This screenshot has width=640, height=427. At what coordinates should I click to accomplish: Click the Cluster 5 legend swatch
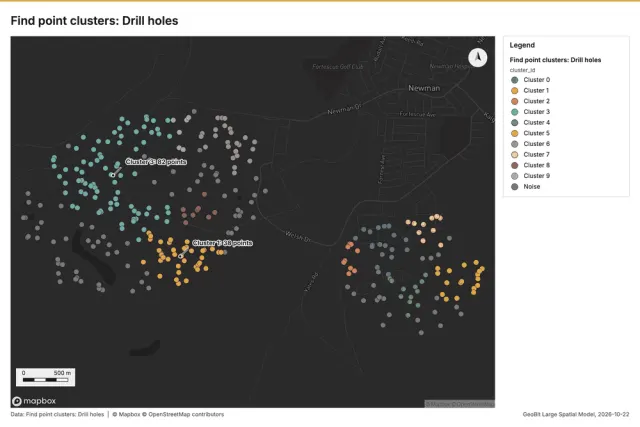(x=515, y=133)
